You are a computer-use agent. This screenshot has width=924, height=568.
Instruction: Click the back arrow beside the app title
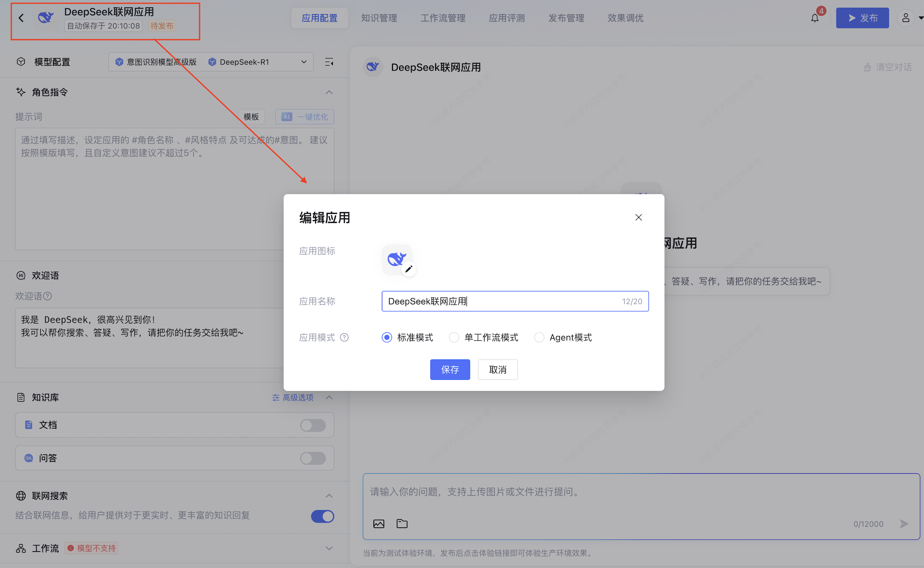point(21,18)
